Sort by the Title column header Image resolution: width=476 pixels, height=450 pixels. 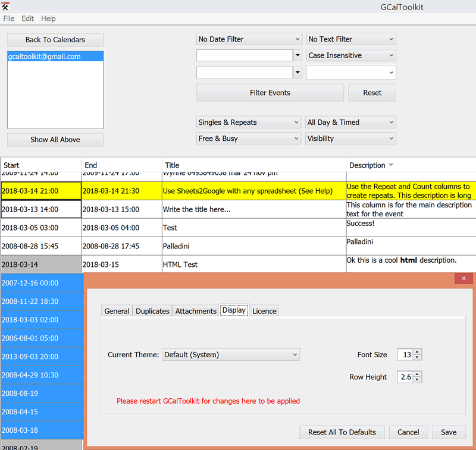tap(254, 165)
